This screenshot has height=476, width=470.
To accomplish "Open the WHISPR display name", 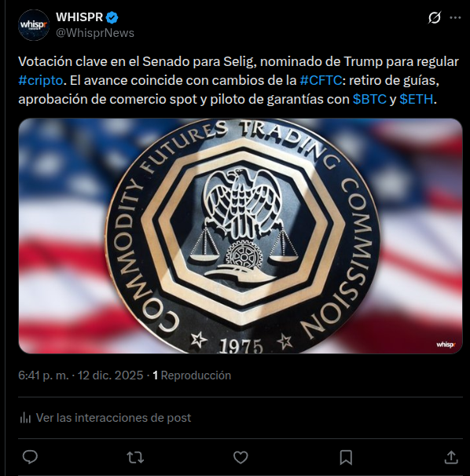I will click(x=79, y=17).
